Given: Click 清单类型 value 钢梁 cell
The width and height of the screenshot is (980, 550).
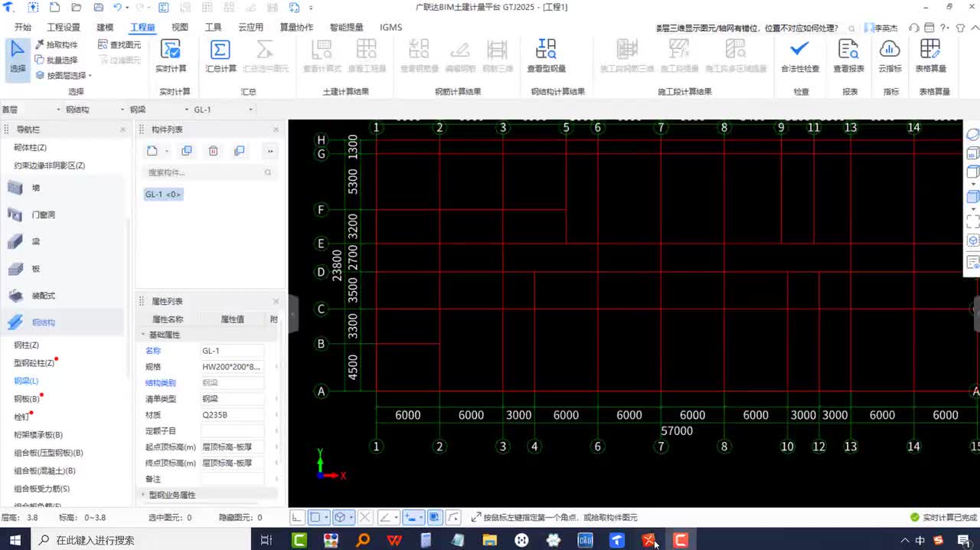Looking at the screenshot, I should click(232, 399).
